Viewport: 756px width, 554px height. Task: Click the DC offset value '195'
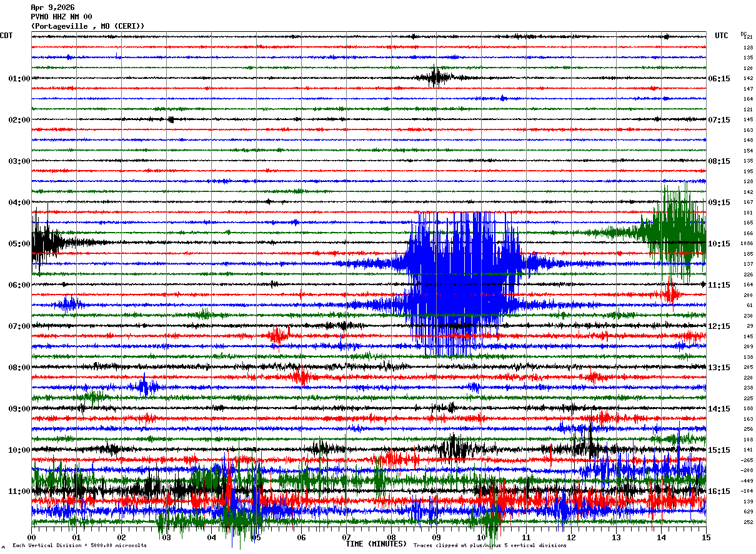748,171
